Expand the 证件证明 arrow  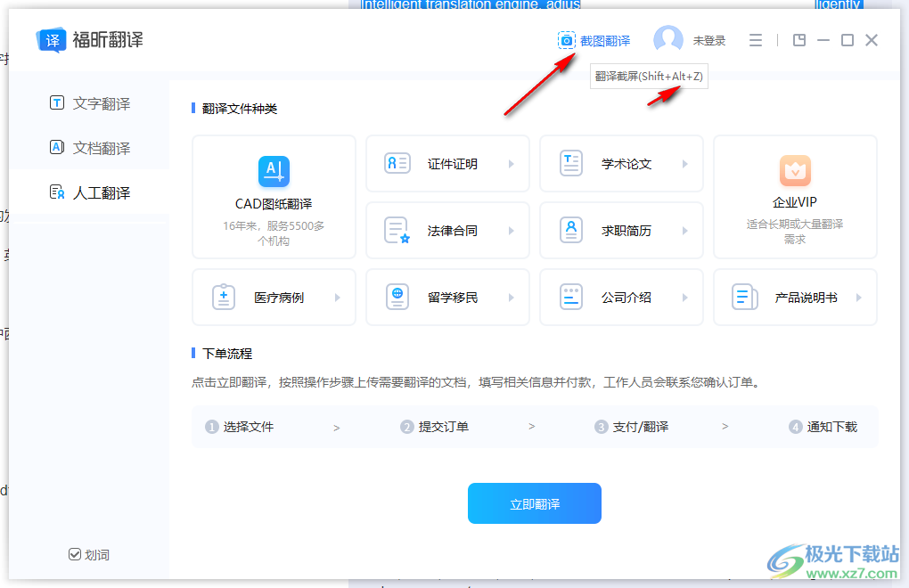click(512, 164)
